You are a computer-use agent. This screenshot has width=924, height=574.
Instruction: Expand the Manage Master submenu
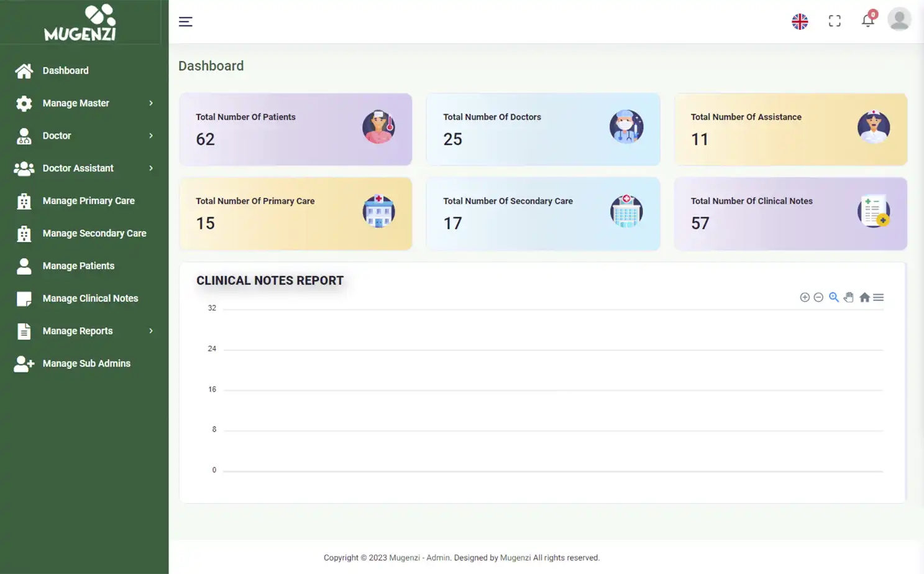pos(151,103)
